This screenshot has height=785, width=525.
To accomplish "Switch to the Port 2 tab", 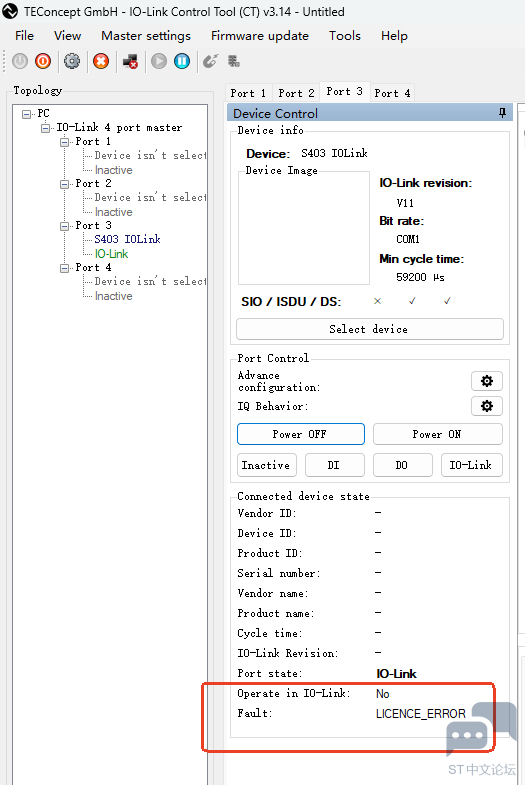I will (296, 93).
